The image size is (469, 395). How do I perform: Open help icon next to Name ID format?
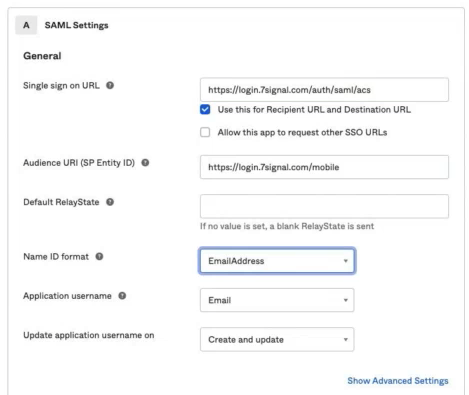[x=99, y=256]
